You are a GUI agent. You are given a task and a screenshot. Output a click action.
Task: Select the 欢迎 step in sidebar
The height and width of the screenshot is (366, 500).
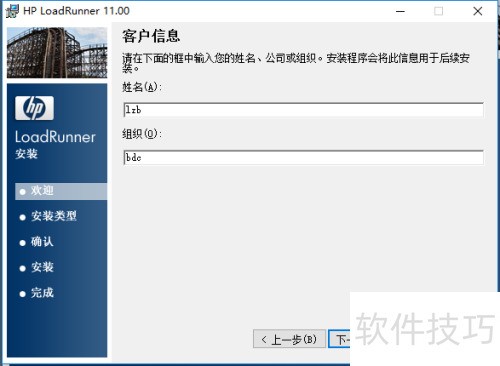[61, 191]
